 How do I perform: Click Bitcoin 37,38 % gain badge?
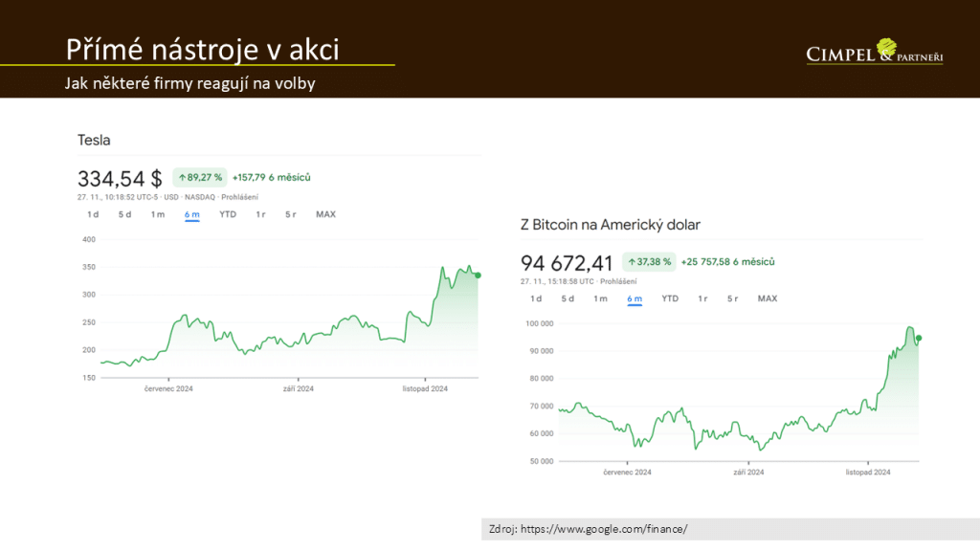[x=649, y=261]
